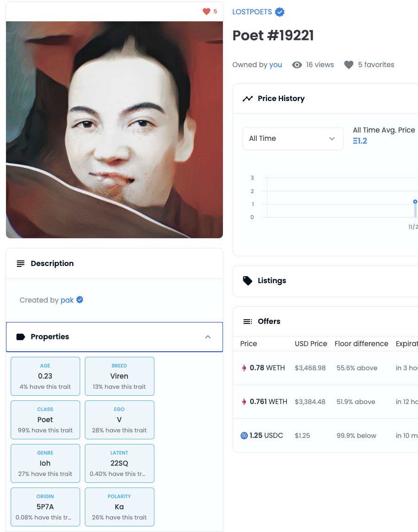Click the $1.25 USD price cell
The width and height of the screenshot is (418, 532).
pos(302,436)
